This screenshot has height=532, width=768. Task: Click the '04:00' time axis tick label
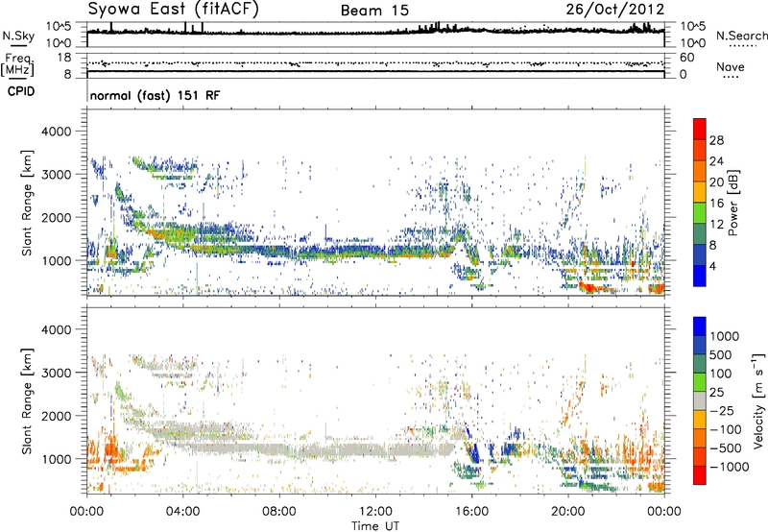(183, 512)
